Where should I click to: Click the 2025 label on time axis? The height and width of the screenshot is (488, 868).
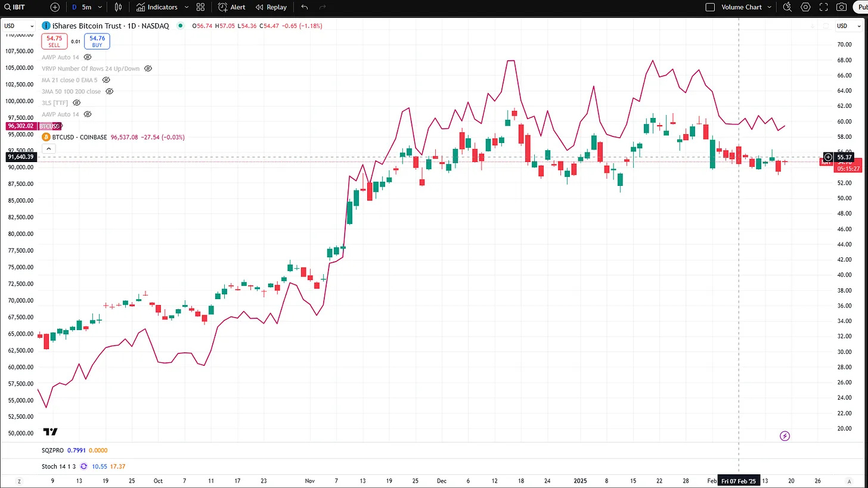pyautogui.click(x=580, y=481)
